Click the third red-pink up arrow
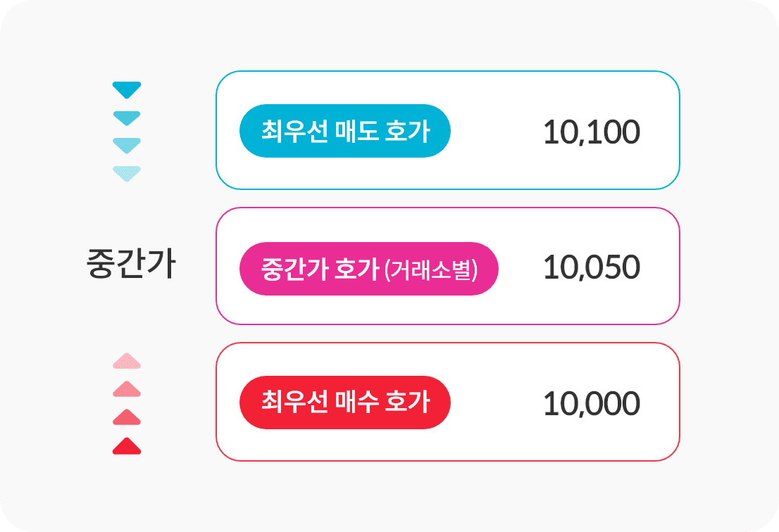779x532 pixels. [127, 417]
